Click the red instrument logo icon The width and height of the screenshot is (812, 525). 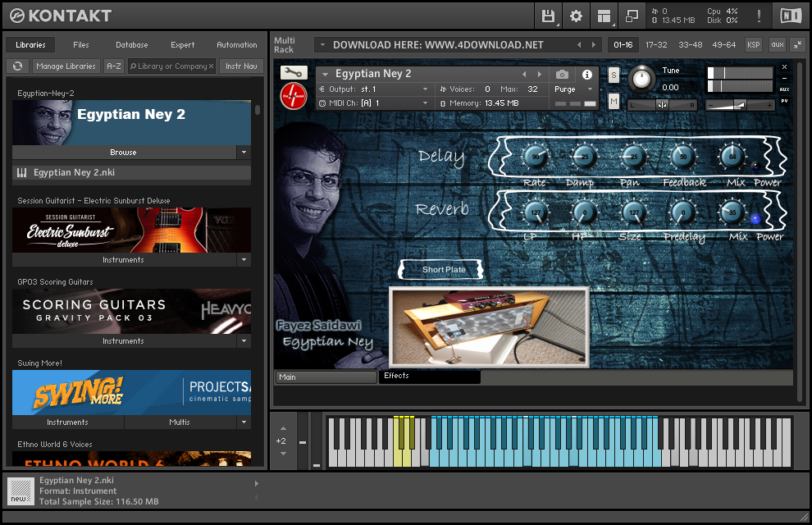pyautogui.click(x=294, y=96)
